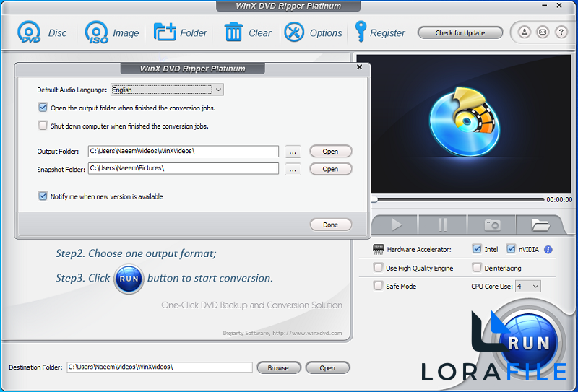
Task: Click the Register key icon
Action: [x=360, y=32]
